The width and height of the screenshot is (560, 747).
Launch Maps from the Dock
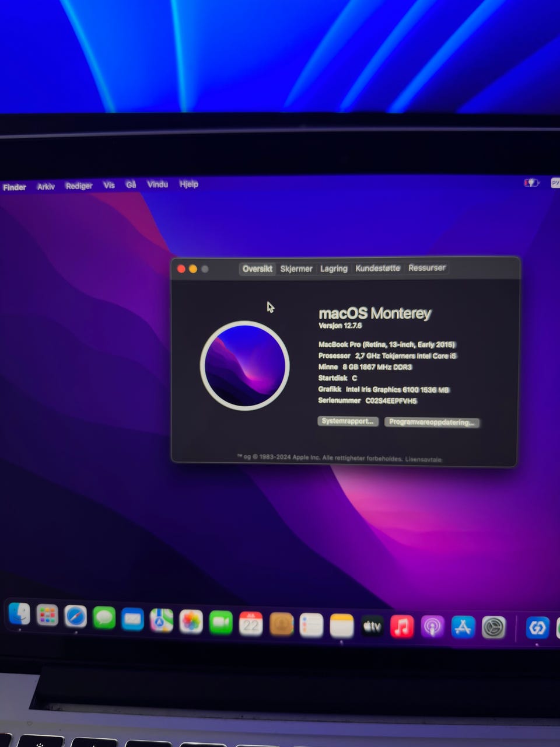162,620
